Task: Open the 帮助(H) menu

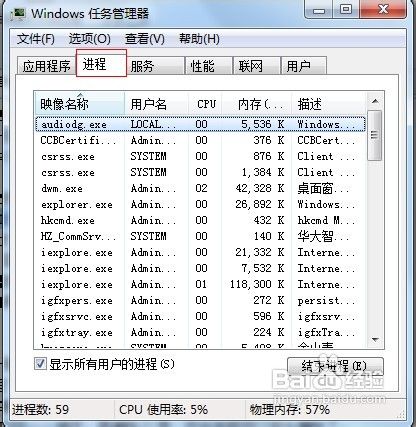Action: click(199, 39)
